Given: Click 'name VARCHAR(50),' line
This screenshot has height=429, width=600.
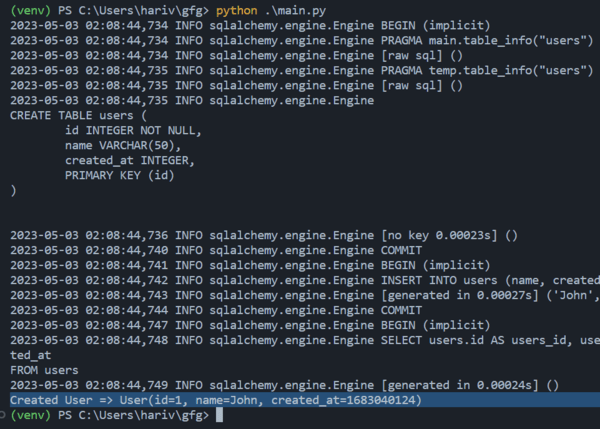Looking at the screenshot, I should coord(123,145).
